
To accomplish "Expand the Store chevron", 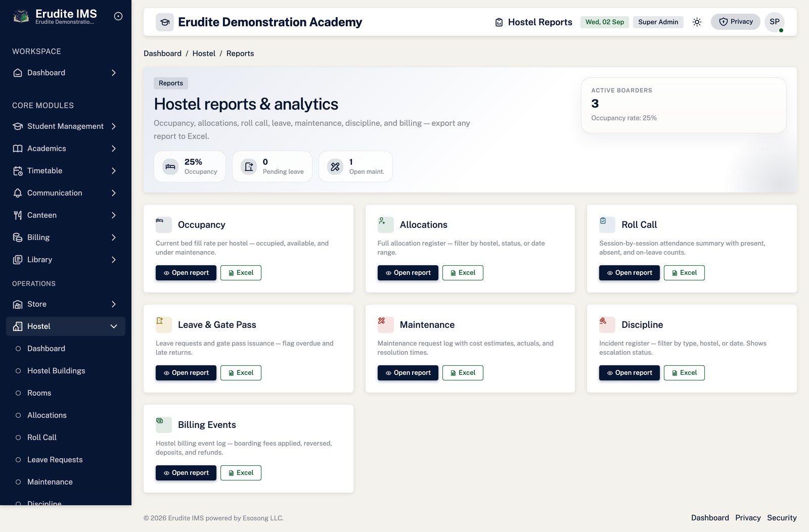I will tap(114, 304).
